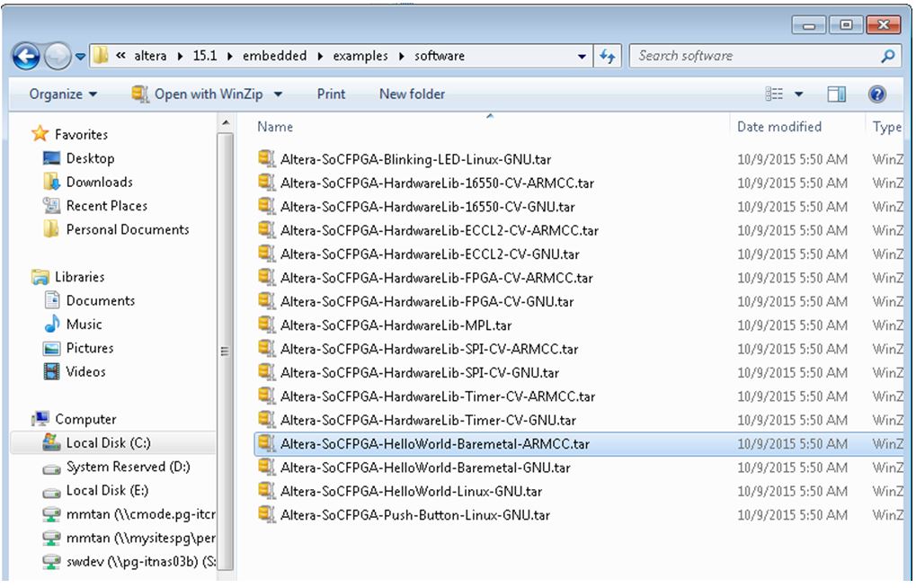The width and height of the screenshot is (916, 588).
Task: Select Altera-SoCFPGA-HardwareLib-ECCL2-CV-ARMCC.tar
Action: [440, 230]
